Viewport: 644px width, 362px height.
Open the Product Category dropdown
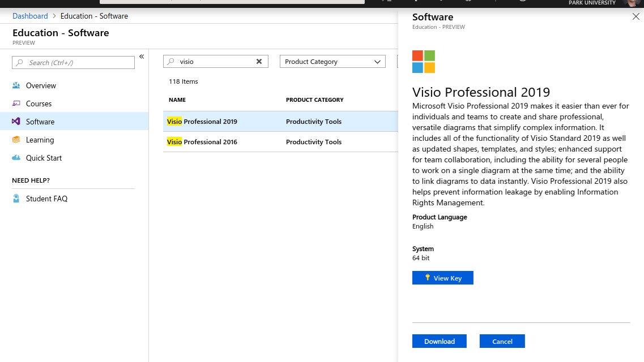tap(332, 62)
